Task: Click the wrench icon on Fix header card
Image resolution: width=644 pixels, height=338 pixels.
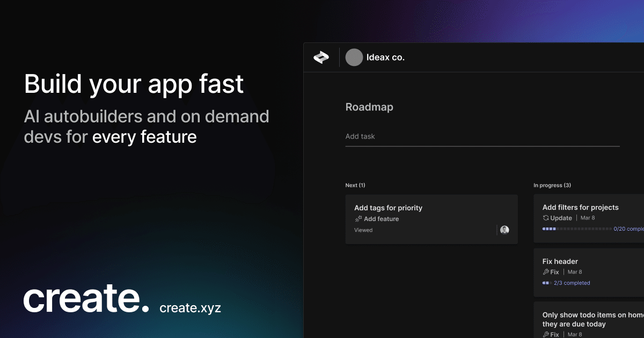Action: 546,272
